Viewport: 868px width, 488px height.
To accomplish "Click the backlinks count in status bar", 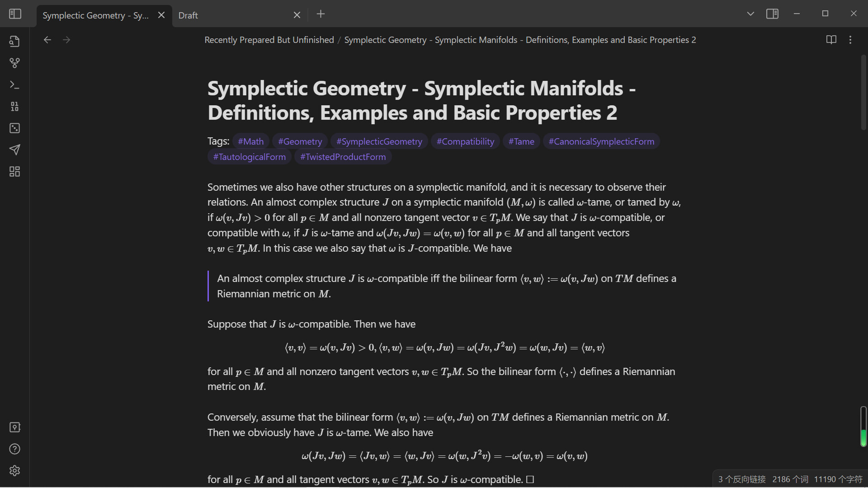I will (741, 479).
